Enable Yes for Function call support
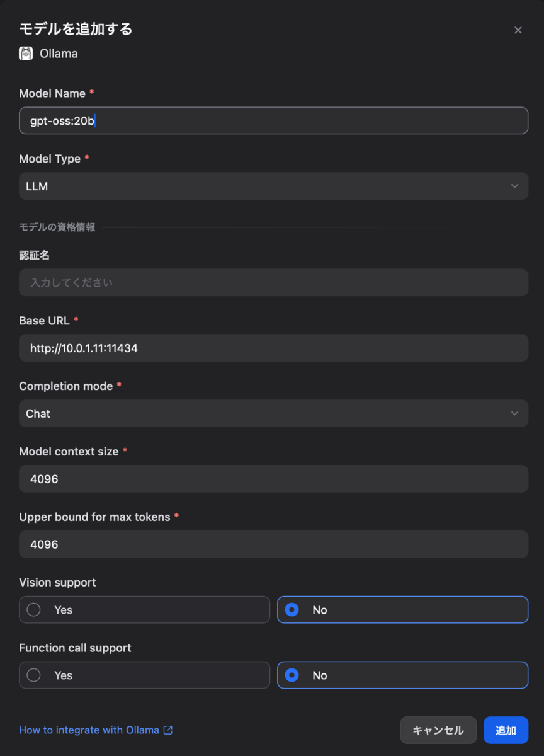544x756 pixels. 144,675
